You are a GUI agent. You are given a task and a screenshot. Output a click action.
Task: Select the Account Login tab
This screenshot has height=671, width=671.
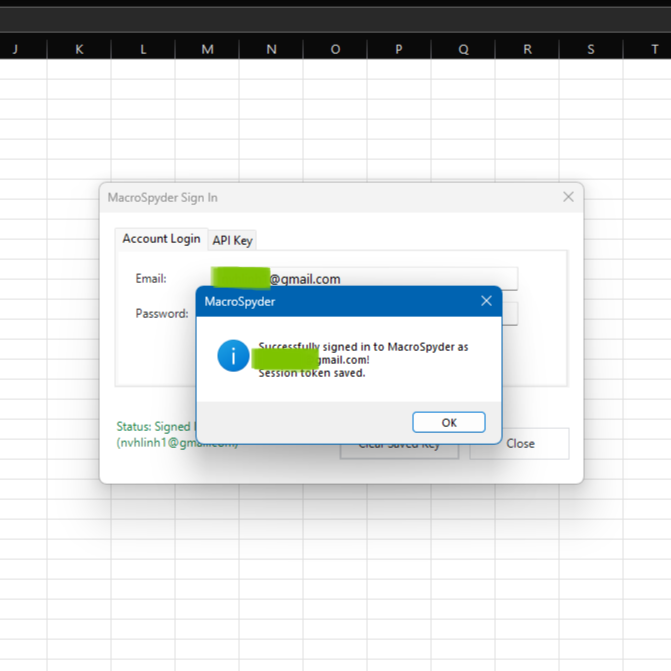coord(161,239)
